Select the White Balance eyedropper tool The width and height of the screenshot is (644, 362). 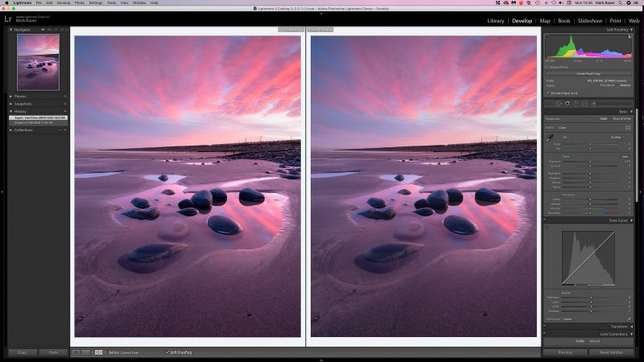point(550,136)
